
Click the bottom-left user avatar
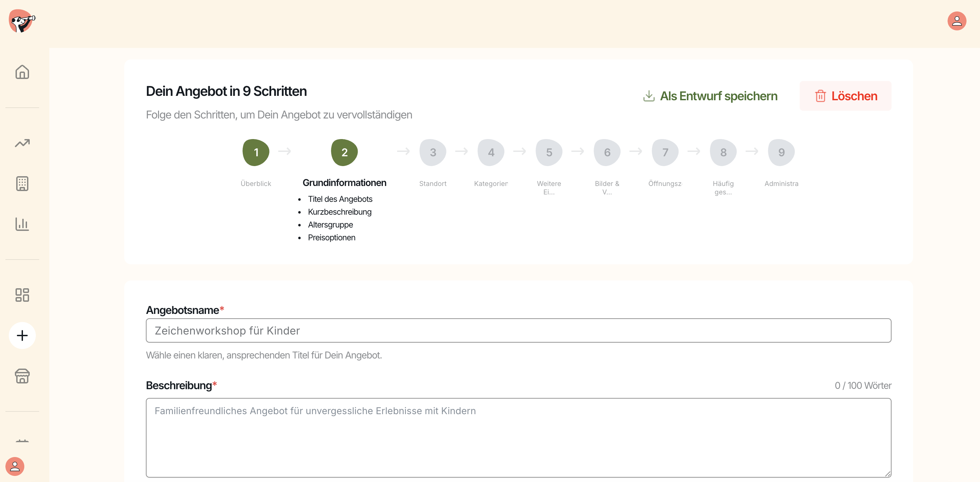click(15, 466)
